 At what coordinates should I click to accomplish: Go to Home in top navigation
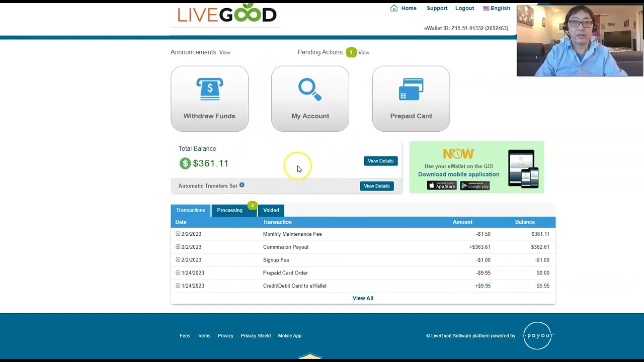point(409,8)
